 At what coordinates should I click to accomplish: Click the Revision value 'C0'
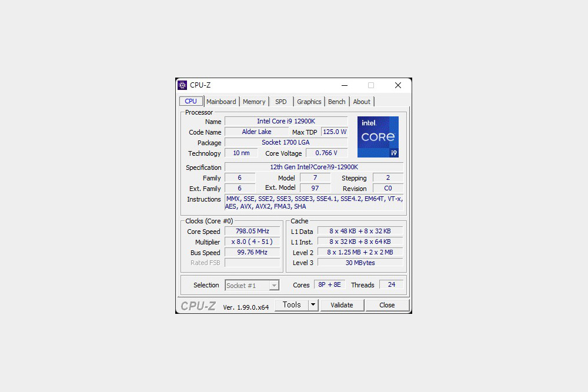388,188
